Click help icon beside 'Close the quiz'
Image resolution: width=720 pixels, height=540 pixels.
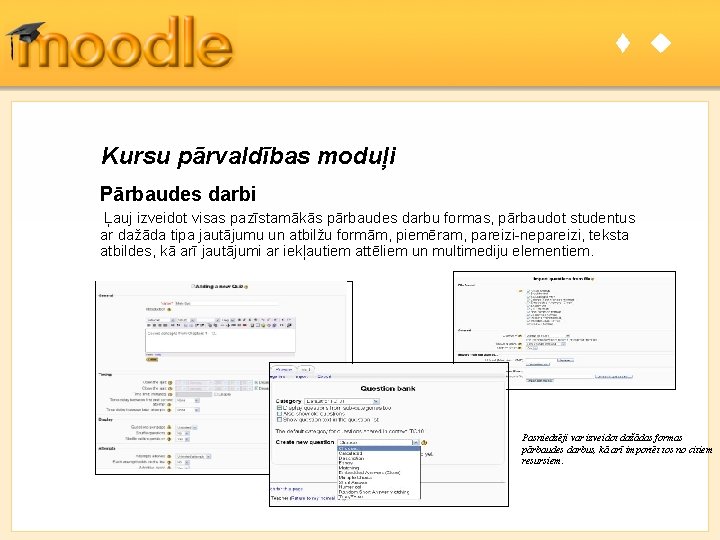[x=170, y=388]
